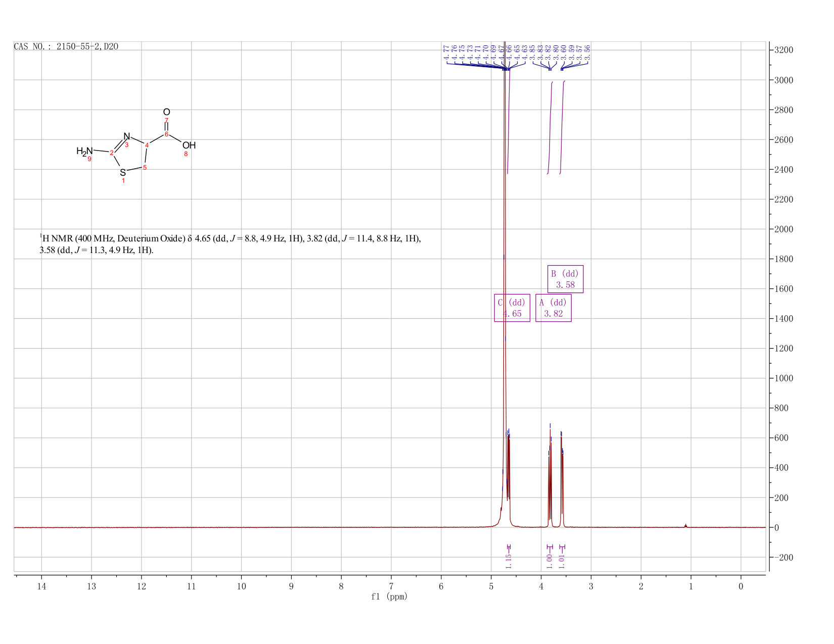This screenshot has height=644, width=834.
Task: Click the NH2 group in the structure
Action: [x=85, y=151]
